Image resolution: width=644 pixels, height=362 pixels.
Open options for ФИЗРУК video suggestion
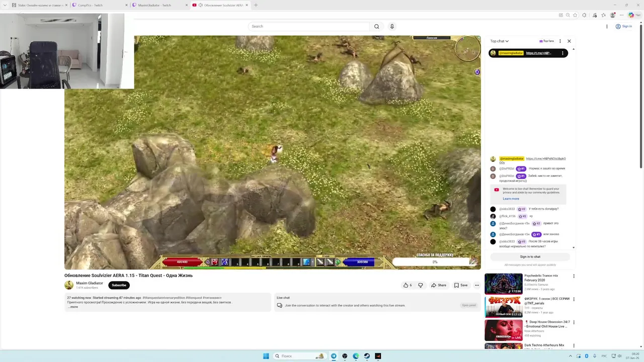(x=574, y=299)
